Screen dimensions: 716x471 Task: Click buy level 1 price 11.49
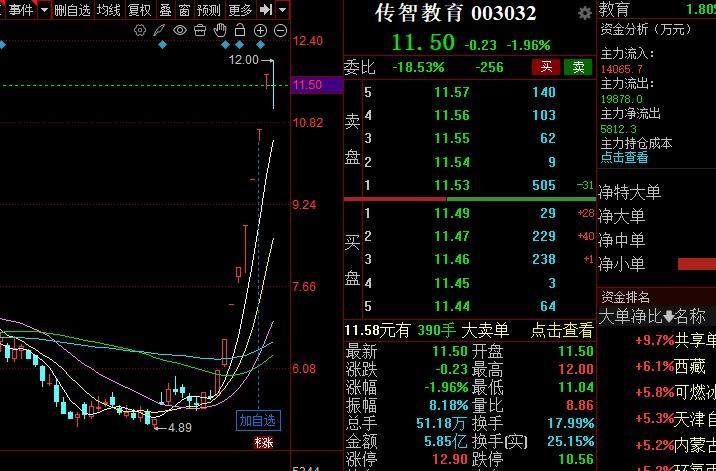click(x=452, y=213)
